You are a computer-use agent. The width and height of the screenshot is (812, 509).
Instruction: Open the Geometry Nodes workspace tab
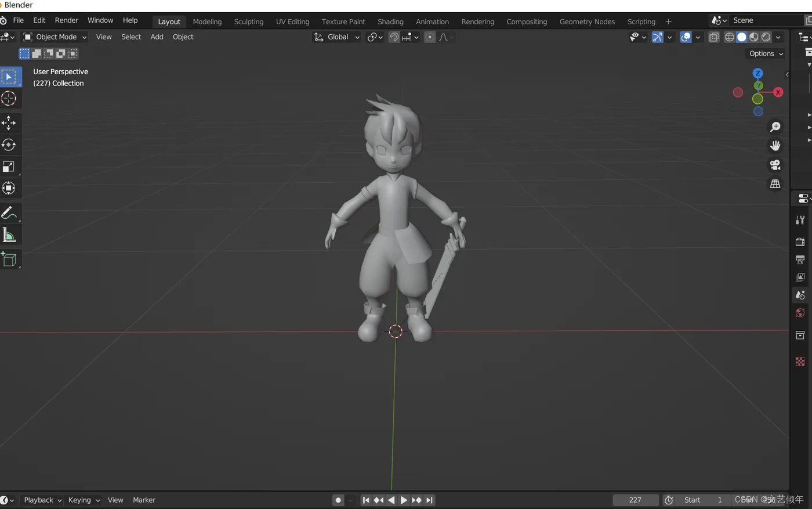point(587,21)
